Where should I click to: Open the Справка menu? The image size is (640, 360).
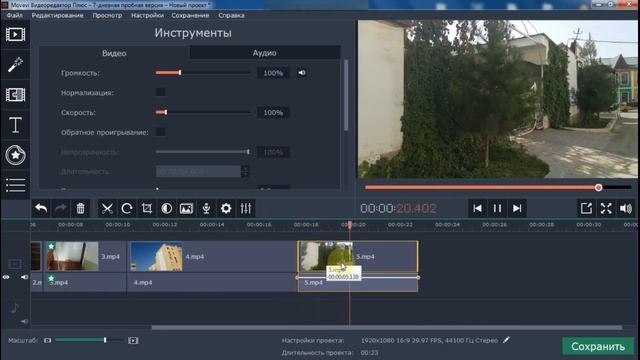pyautogui.click(x=231, y=16)
